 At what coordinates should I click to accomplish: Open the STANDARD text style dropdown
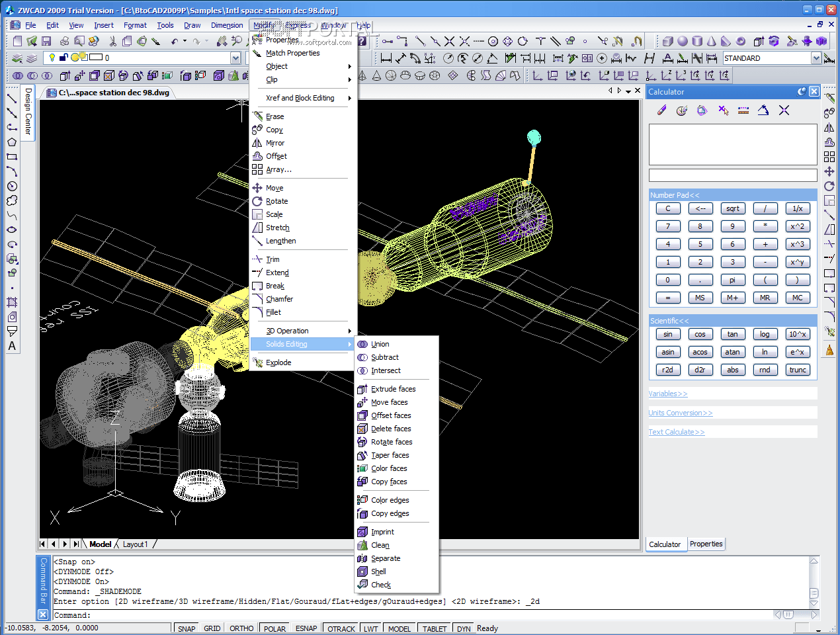816,58
